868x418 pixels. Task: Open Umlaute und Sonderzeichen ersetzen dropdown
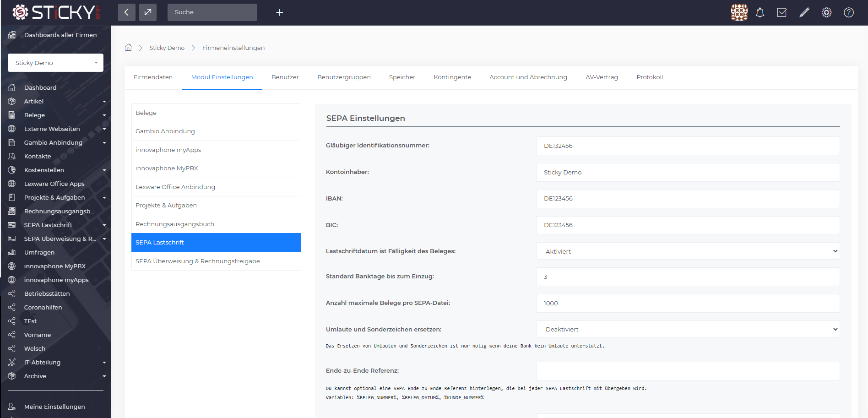pyautogui.click(x=688, y=329)
